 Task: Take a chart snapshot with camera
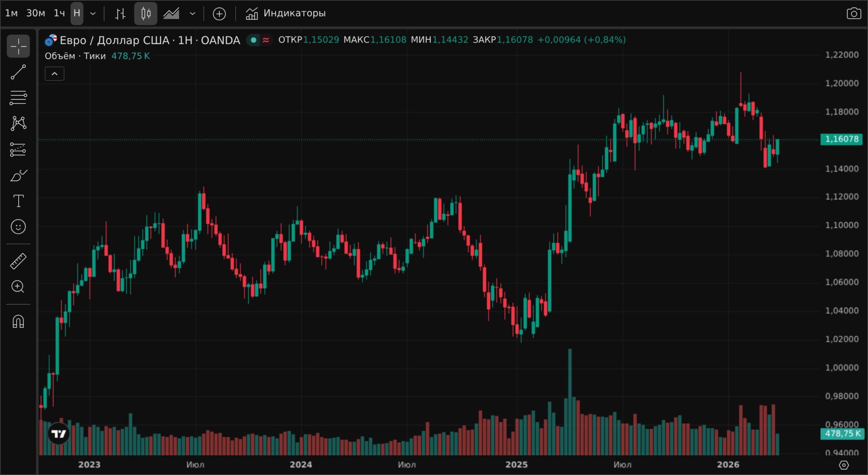(854, 14)
